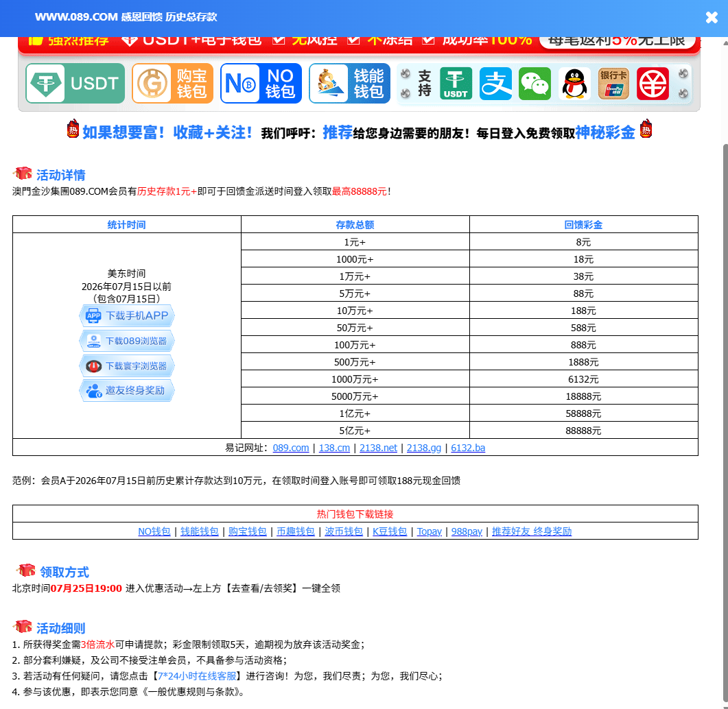
Task: Click the 1000万元+ deposit cell
Action: (355, 379)
